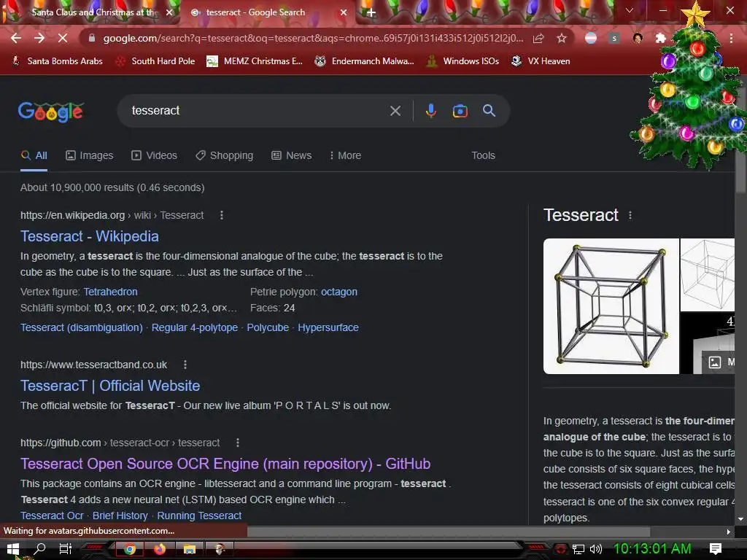Open the MEMZ Christmas bookmark
The image size is (747, 560).
255,61
